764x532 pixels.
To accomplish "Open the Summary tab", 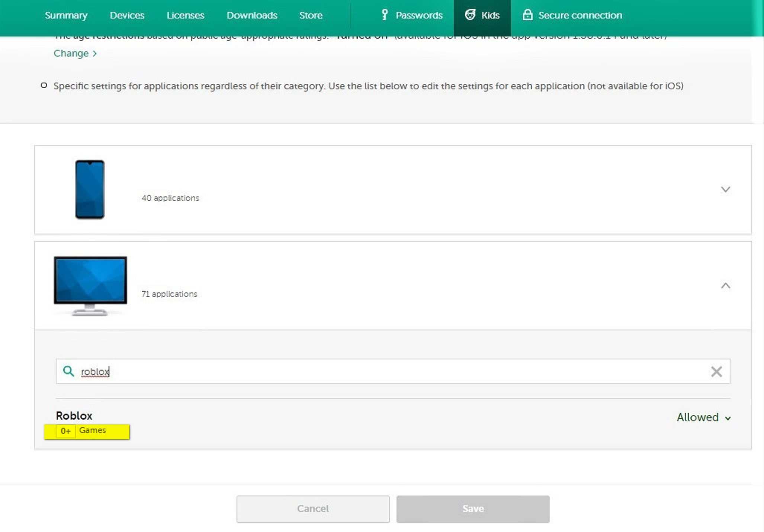I will tap(66, 15).
